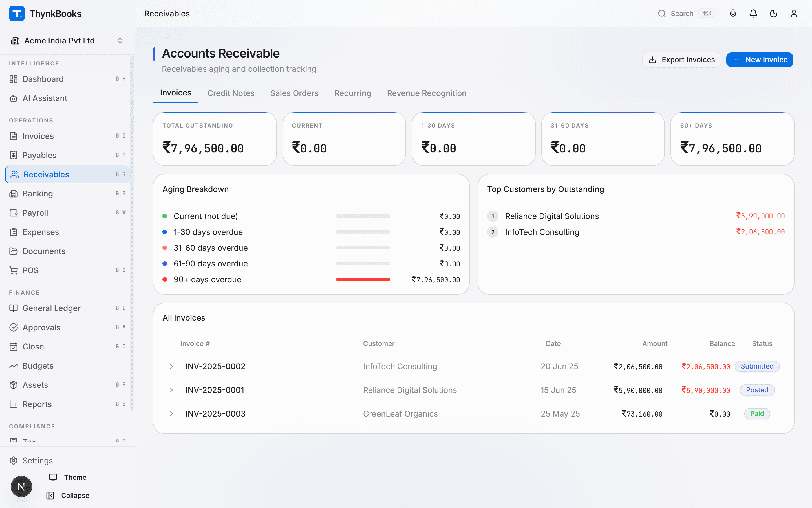Go to Expenses
The width and height of the screenshot is (812, 508).
click(67, 232)
